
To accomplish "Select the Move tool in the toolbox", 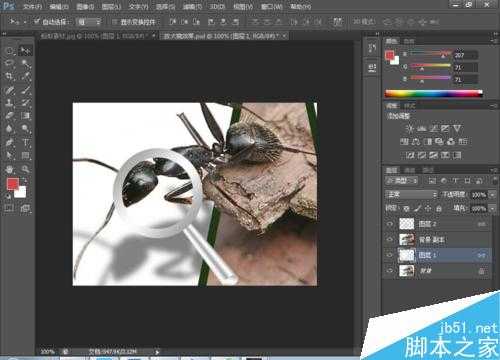I will click(x=25, y=51).
